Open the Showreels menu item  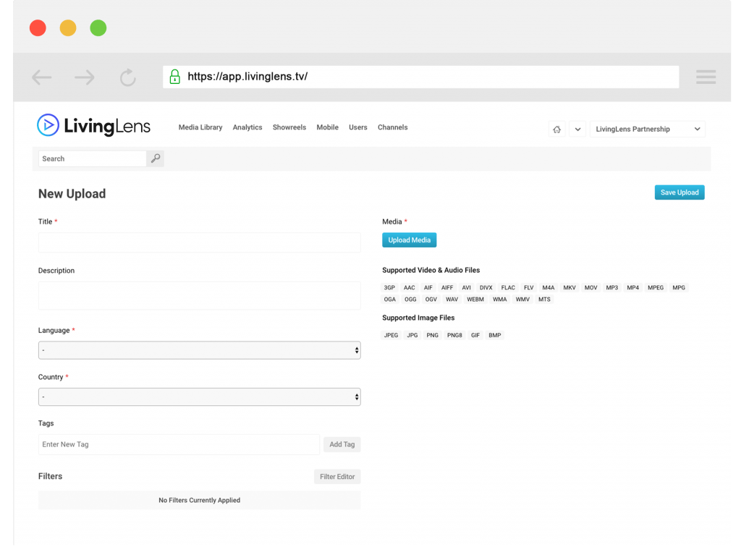289,127
